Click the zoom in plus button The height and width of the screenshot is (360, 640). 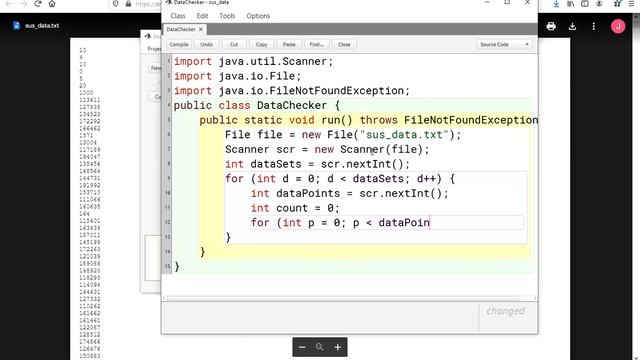pos(338,347)
